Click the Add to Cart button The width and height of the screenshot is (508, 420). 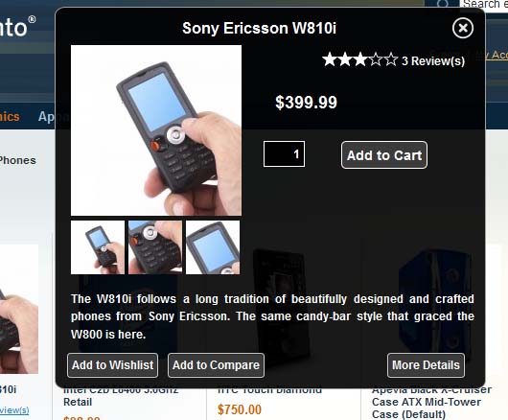[x=384, y=155]
